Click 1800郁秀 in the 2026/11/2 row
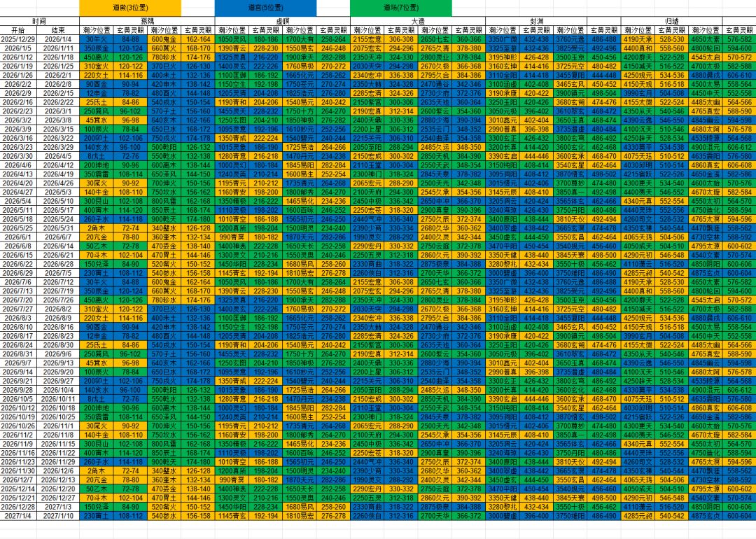This screenshot has width=756, height=539. tap(300, 435)
